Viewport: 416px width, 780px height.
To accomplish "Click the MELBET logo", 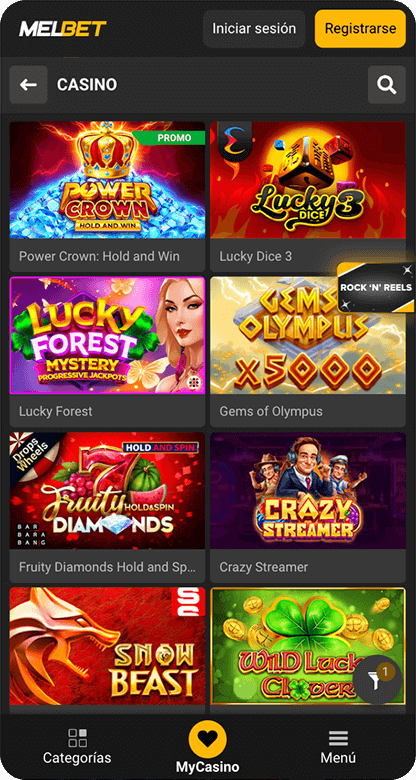I will (63, 29).
